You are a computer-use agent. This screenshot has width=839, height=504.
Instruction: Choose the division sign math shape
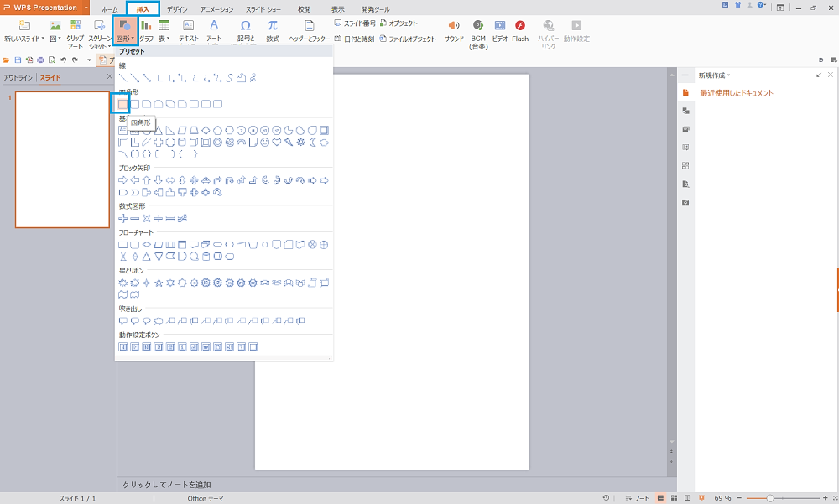pyautogui.click(x=159, y=218)
